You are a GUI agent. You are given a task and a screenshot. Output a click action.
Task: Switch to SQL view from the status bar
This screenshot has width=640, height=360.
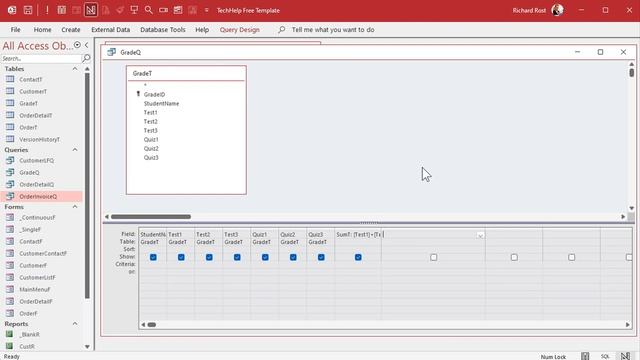click(x=605, y=356)
